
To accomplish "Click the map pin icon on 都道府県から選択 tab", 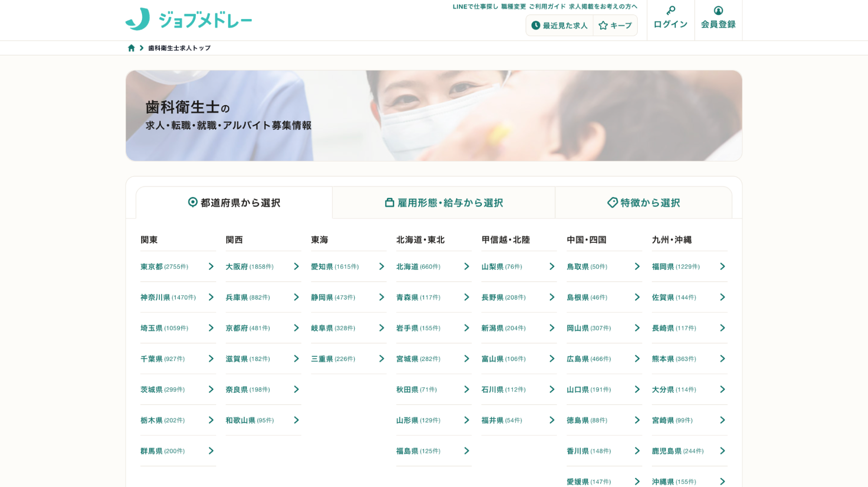I will pos(193,202).
